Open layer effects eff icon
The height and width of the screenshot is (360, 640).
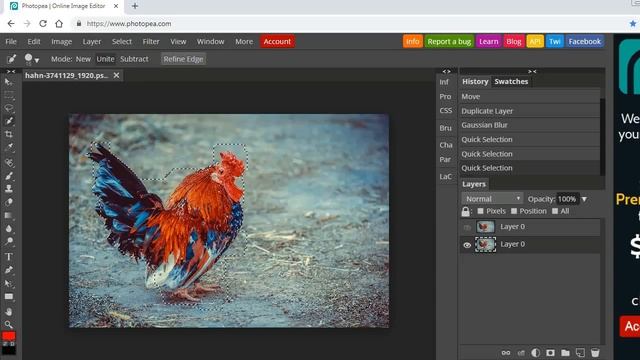tap(521, 353)
